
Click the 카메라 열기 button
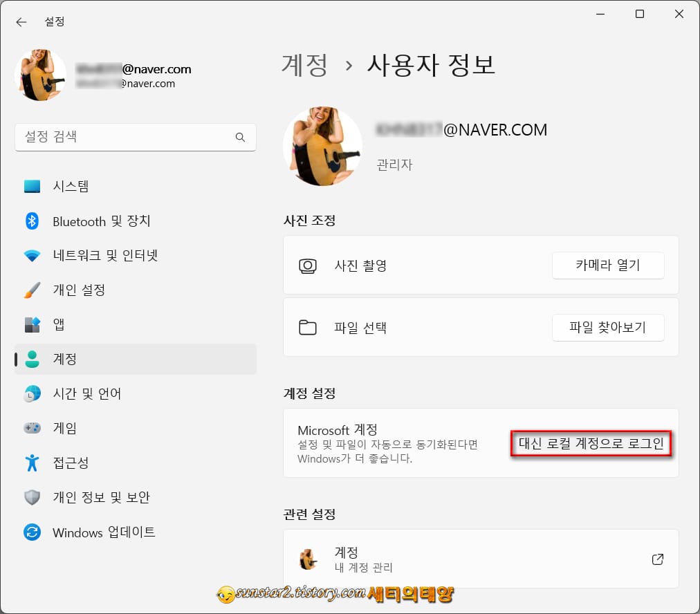click(x=608, y=266)
